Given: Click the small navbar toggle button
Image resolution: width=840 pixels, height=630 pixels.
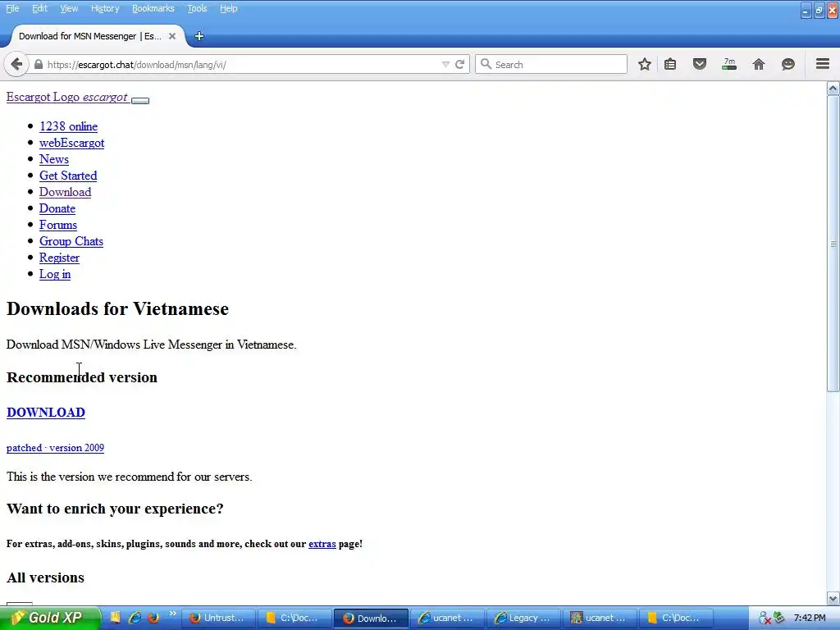Looking at the screenshot, I should pyautogui.click(x=140, y=100).
